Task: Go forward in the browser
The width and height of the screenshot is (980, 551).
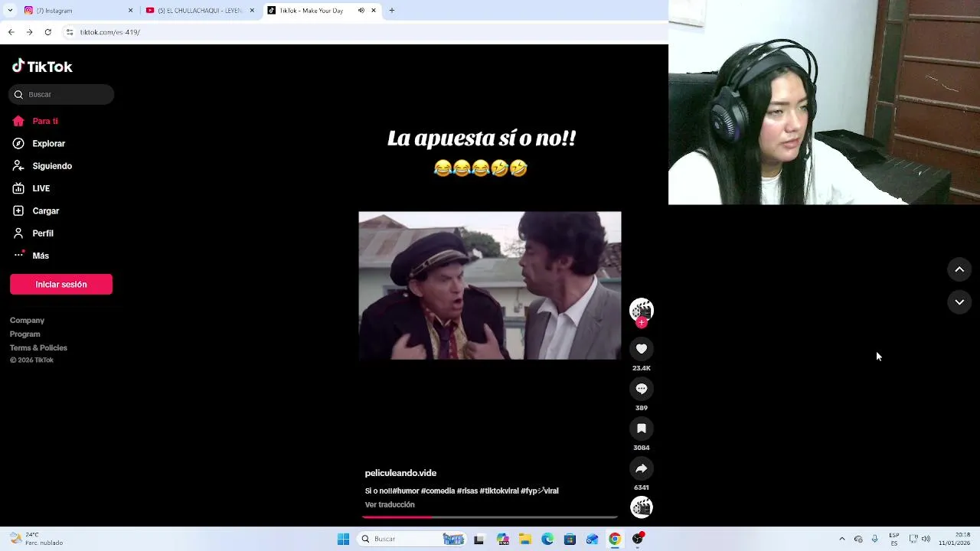Action: pos(29,32)
